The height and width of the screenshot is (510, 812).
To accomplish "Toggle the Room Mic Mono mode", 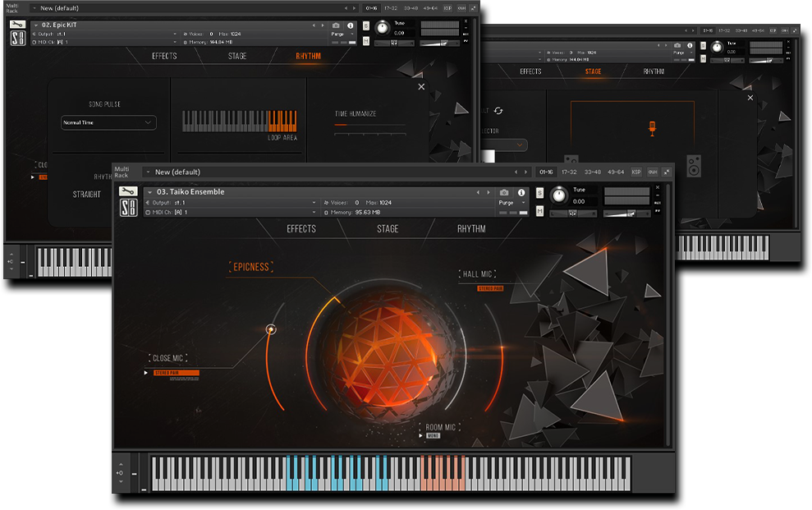I will pos(433,436).
